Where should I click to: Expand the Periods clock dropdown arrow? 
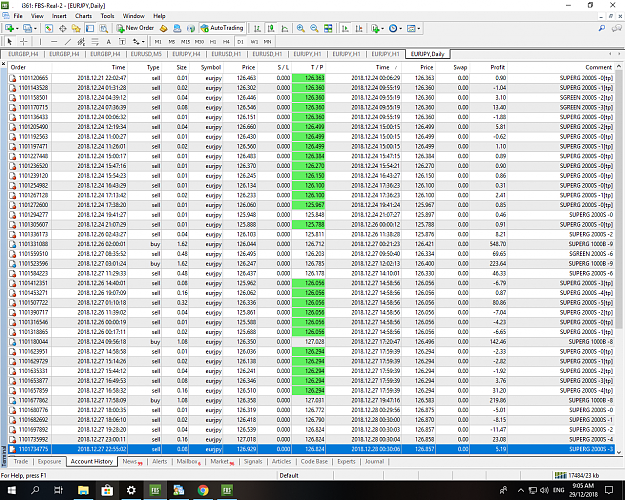[x=401, y=29]
